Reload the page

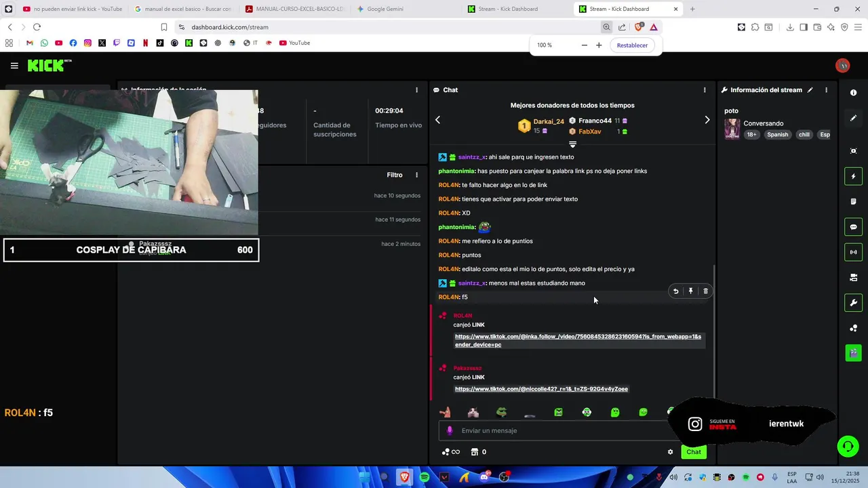(37, 27)
